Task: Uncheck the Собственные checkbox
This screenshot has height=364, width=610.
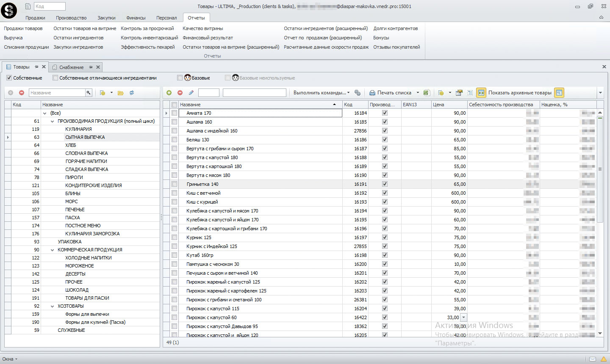Action: [9, 78]
